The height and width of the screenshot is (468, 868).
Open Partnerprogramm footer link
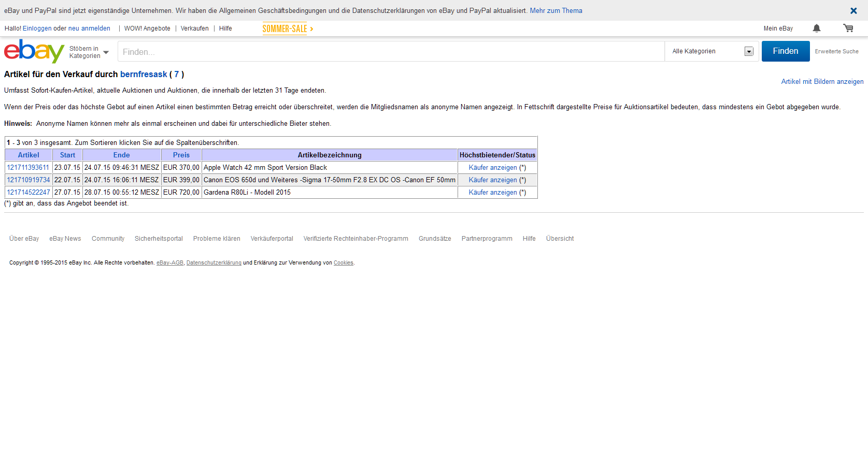tap(487, 239)
